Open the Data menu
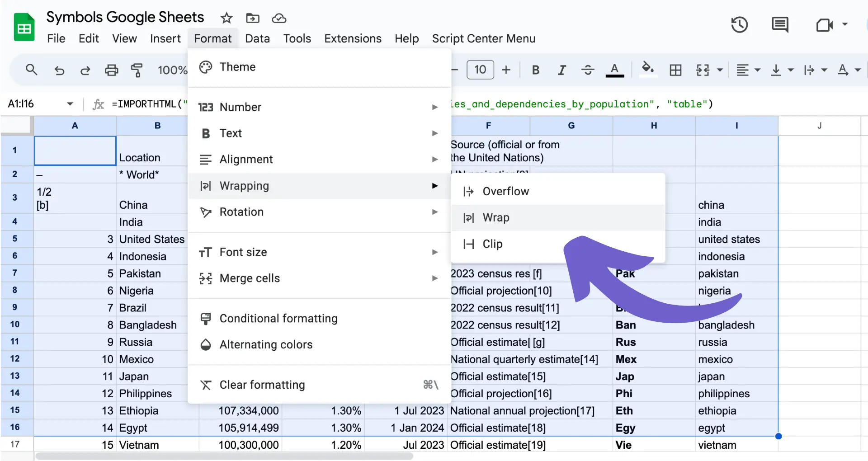The height and width of the screenshot is (461, 868). pyautogui.click(x=257, y=38)
